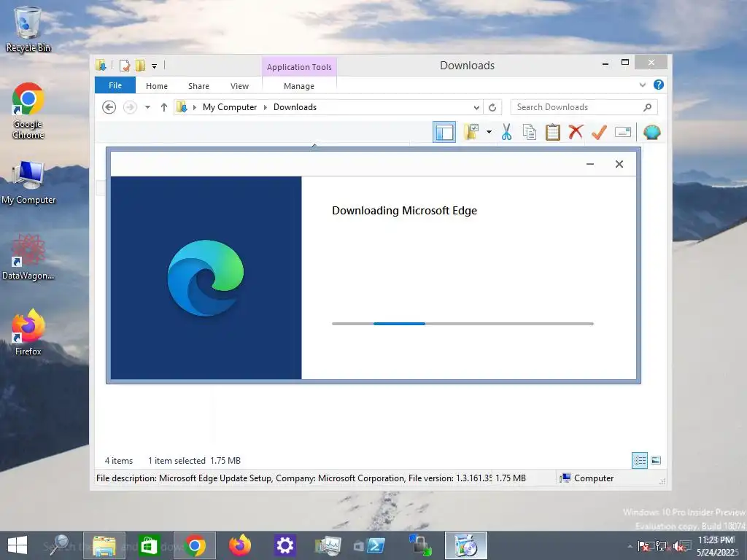Expand the dropdown arrow after the address bar folder icon
747x560 pixels.
click(194, 108)
